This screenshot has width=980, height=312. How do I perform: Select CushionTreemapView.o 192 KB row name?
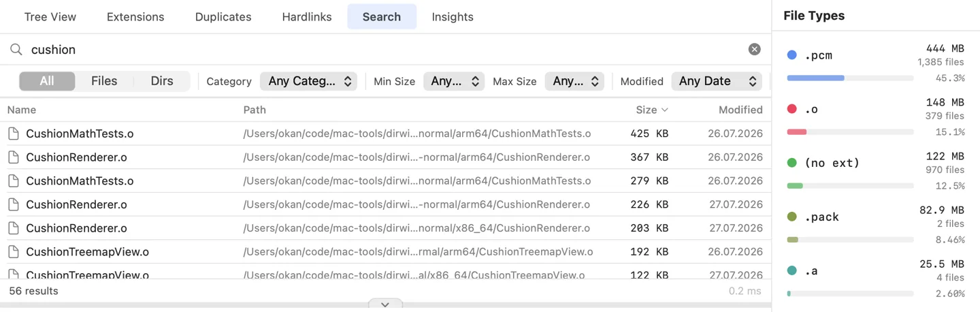pyautogui.click(x=87, y=251)
